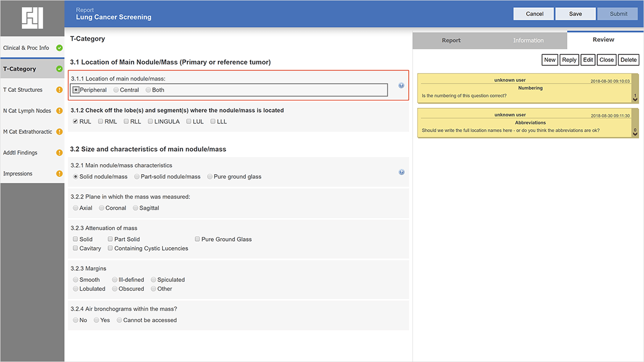Select Lobulated margins option
This screenshot has height=362, width=644.
pos(76,289)
